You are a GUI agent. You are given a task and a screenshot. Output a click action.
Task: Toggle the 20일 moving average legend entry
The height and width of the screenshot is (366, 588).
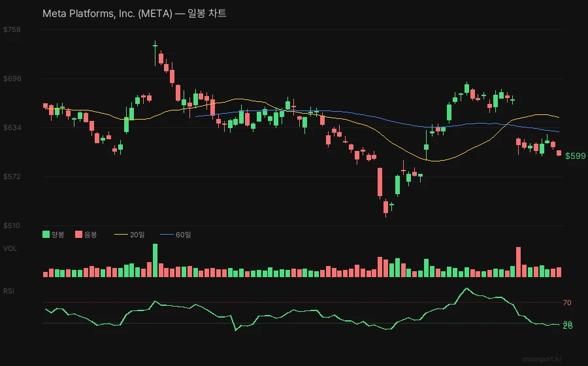pos(129,235)
